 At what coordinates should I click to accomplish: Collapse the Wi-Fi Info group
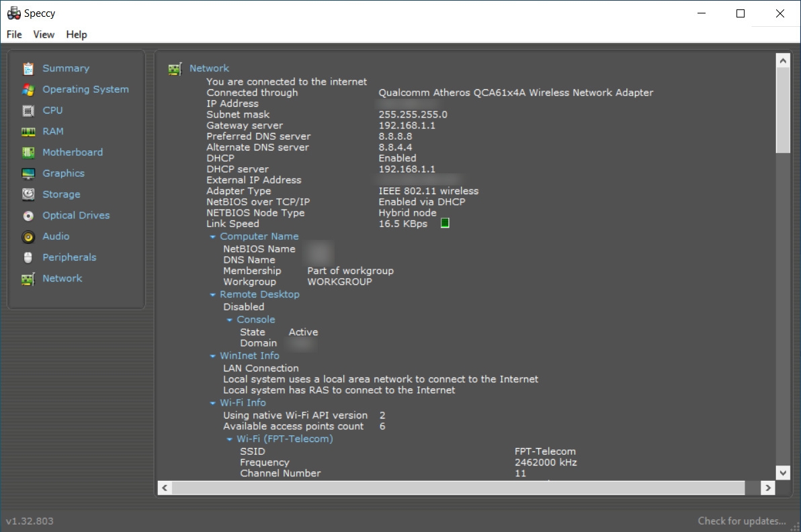coord(212,403)
